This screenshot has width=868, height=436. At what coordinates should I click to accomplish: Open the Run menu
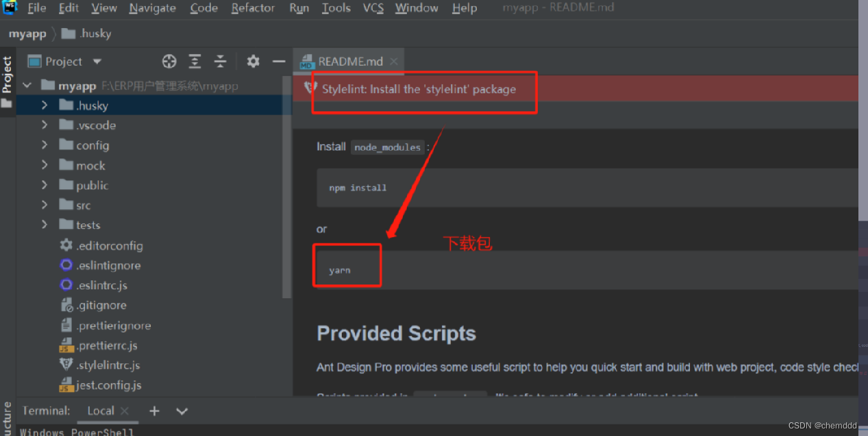299,8
